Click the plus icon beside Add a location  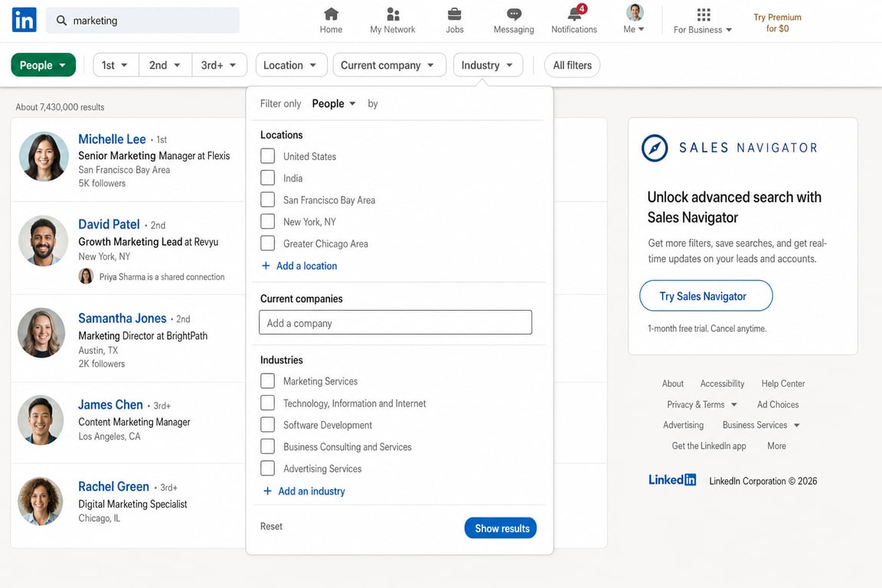(266, 266)
